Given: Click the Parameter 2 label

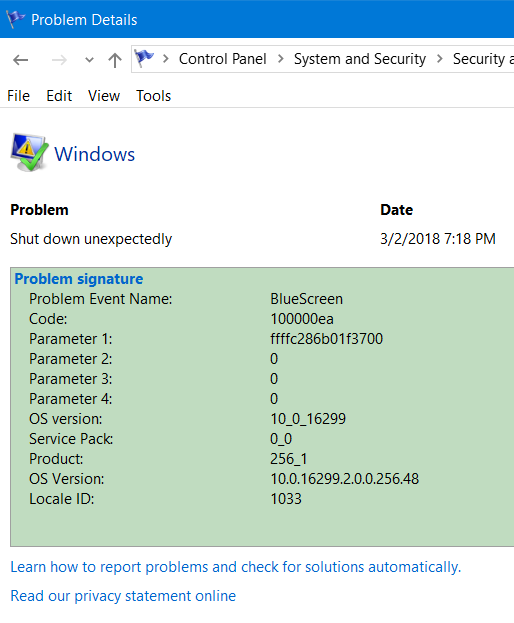Looking at the screenshot, I should pos(71,359).
